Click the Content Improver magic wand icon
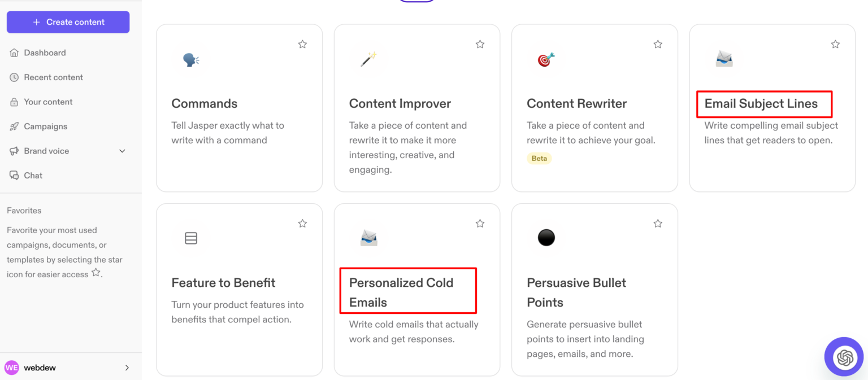The height and width of the screenshot is (380, 868). [x=368, y=59]
